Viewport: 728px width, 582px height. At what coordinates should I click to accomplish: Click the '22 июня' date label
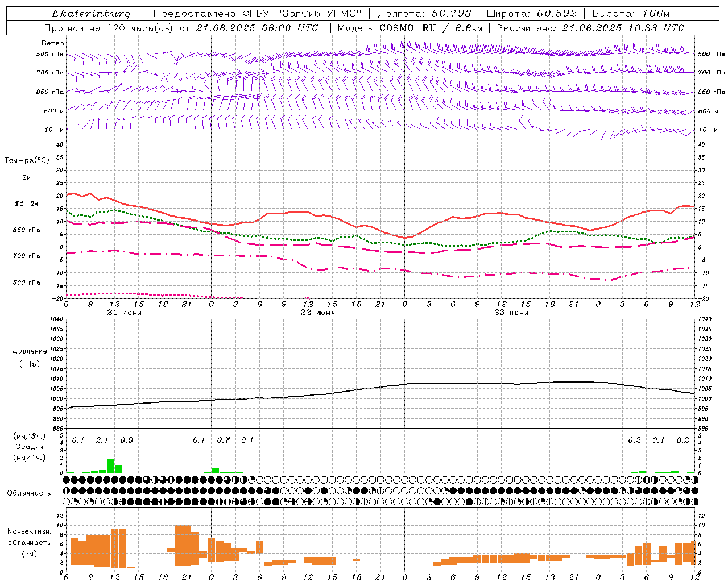[318, 313]
